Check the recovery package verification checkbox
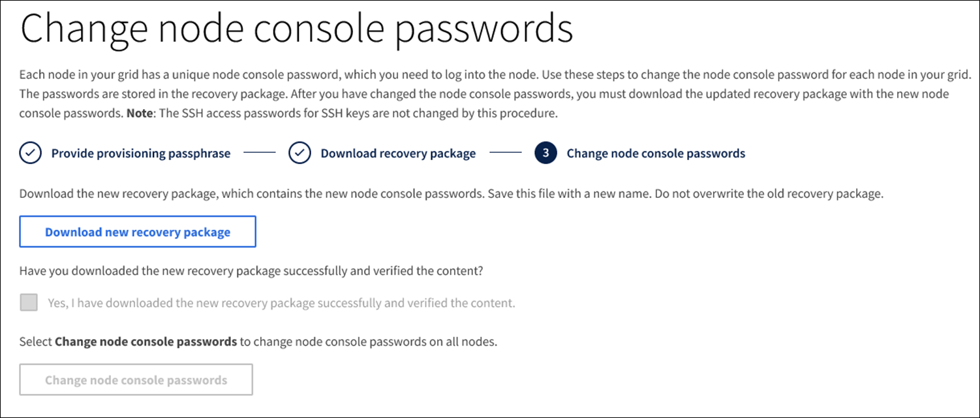The image size is (980, 418). 29,303
